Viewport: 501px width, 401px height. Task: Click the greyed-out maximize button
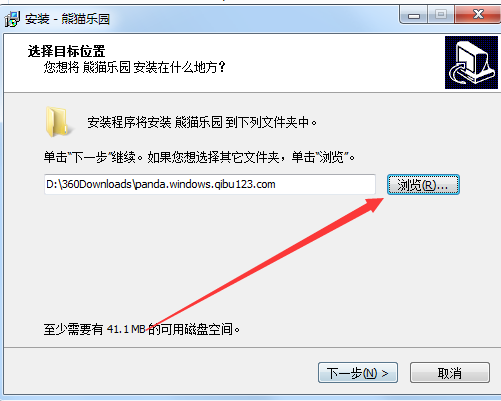pyautogui.click(x=441, y=15)
